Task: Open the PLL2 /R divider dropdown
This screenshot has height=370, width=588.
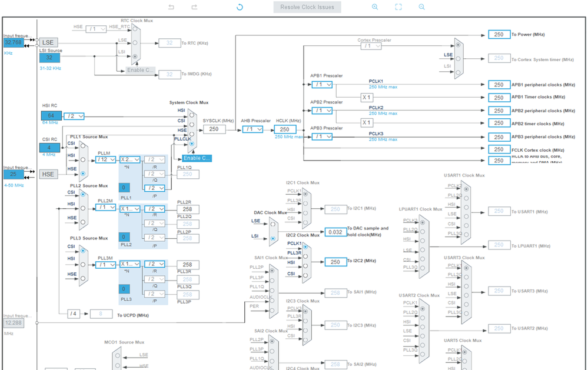Action: 154,209
